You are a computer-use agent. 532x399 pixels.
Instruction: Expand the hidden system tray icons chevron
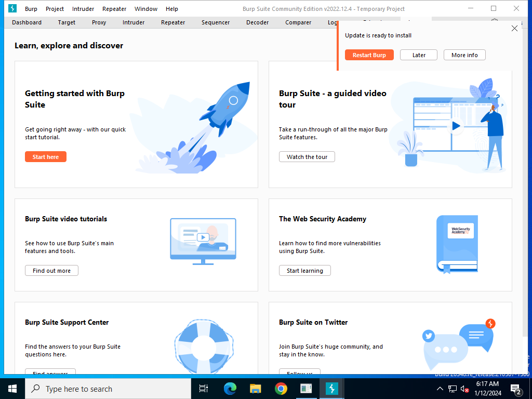440,389
